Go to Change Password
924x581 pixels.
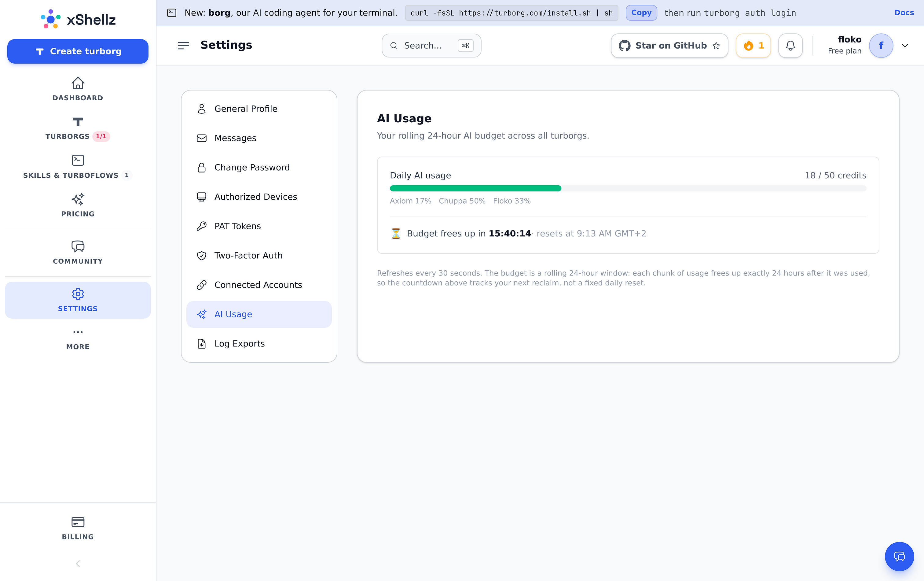pos(259,168)
